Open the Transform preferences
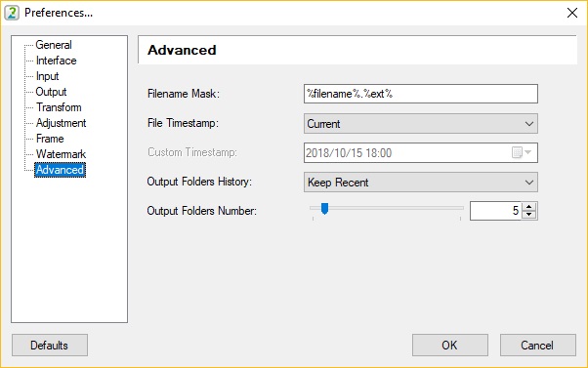The width and height of the screenshot is (588, 368). click(x=59, y=107)
